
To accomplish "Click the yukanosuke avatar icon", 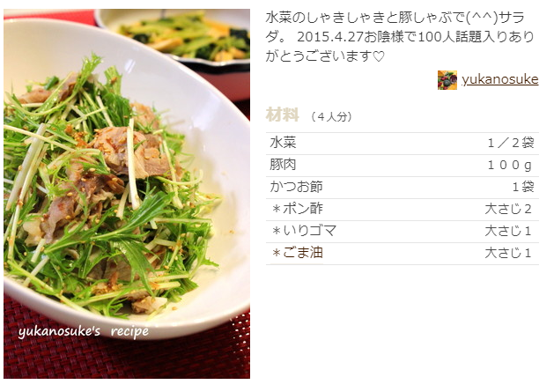I will 447,80.
